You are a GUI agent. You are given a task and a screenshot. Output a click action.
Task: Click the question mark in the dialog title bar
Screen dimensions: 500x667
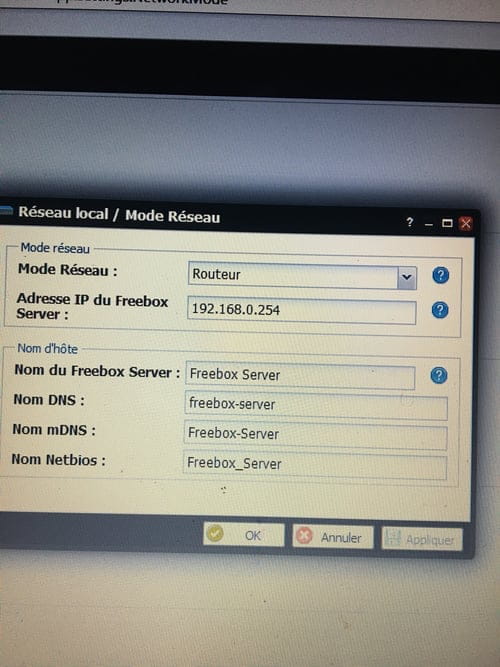click(x=409, y=222)
